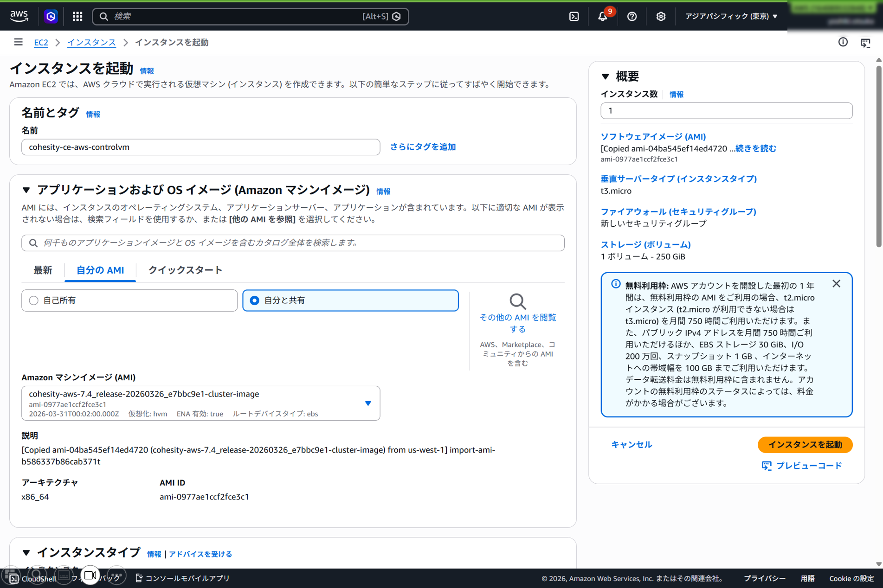Click the AWS logo home icon

coord(19,16)
